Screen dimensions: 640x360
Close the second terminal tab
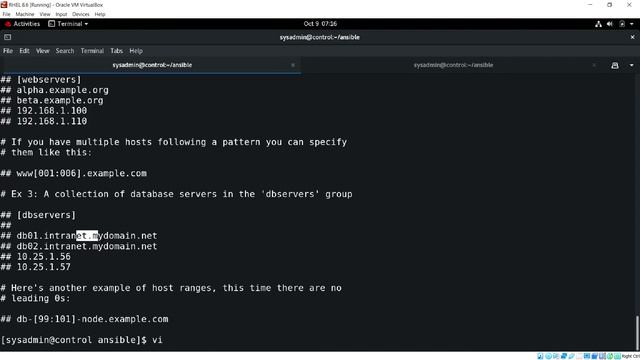pos(594,65)
